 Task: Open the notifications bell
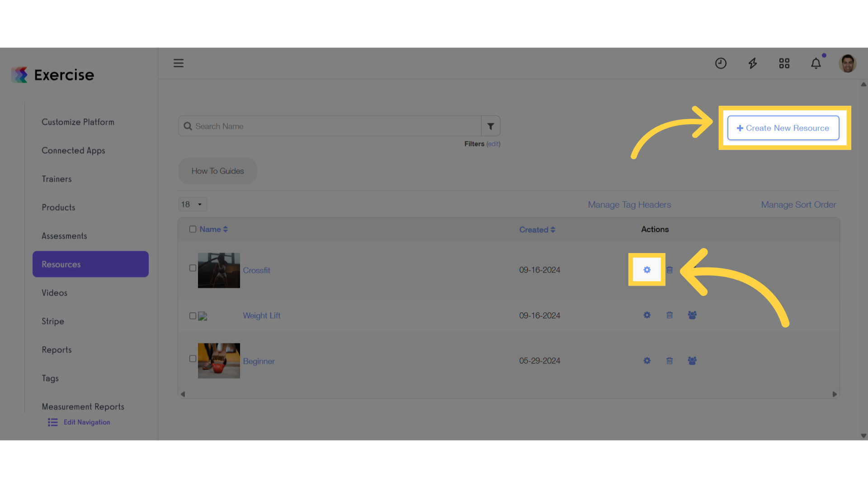(x=816, y=63)
